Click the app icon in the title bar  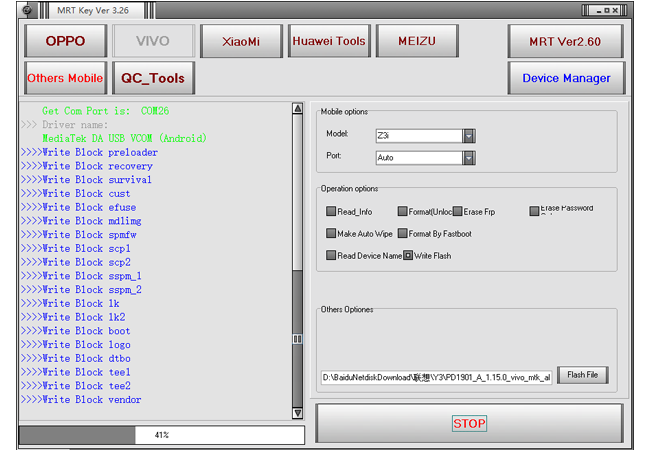[27, 10]
